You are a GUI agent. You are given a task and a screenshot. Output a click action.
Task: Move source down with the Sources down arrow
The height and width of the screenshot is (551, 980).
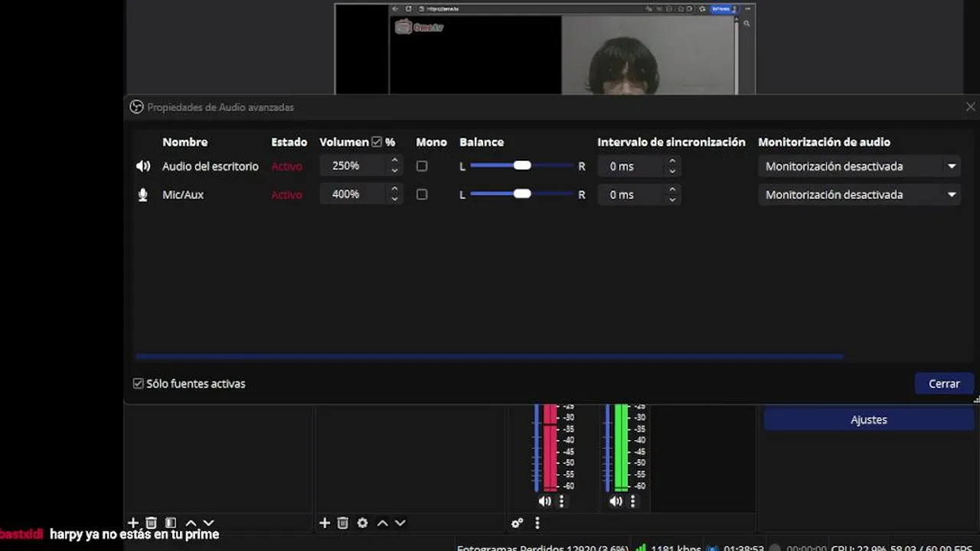coord(400,523)
